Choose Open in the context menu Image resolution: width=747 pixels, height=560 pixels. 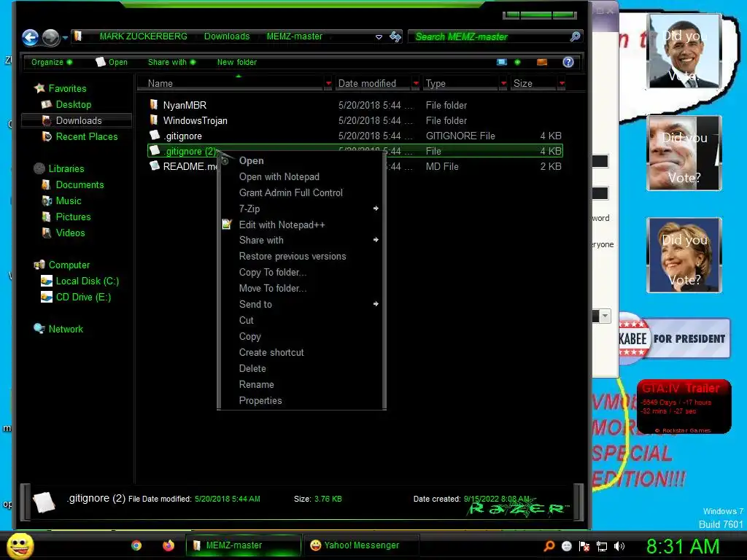coord(301,160)
